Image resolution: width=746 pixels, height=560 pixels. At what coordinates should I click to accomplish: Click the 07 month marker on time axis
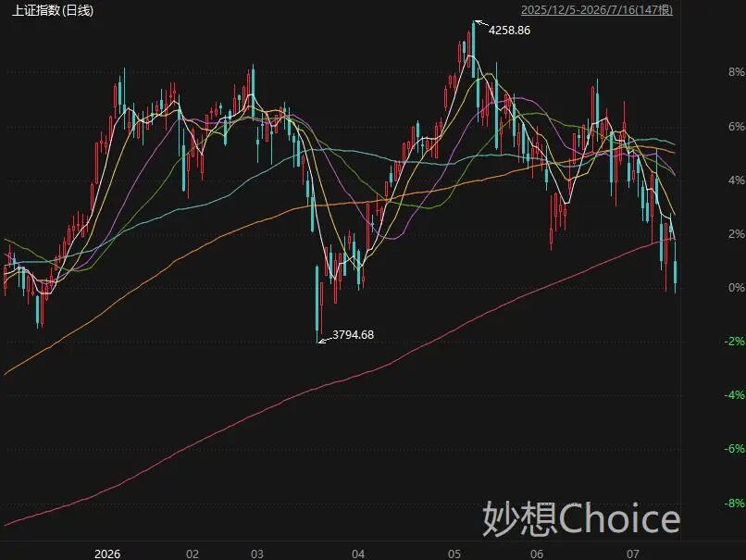click(633, 554)
